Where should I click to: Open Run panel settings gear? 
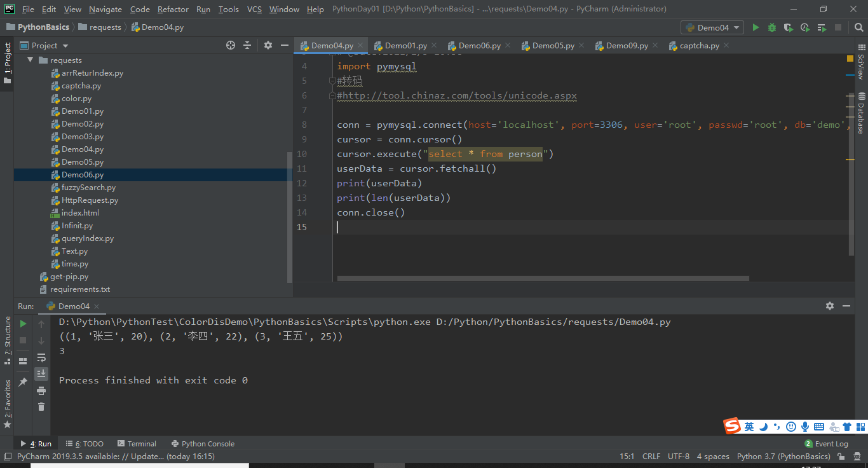[x=829, y=306]
